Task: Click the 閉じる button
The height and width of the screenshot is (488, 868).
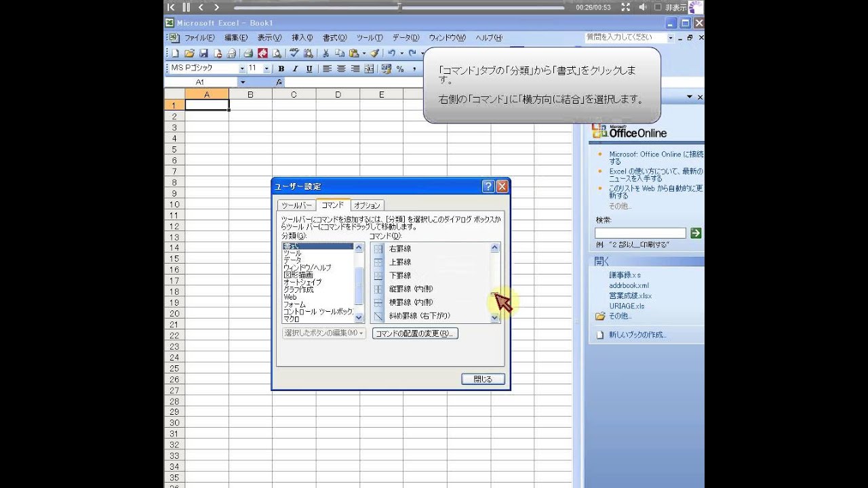Action: [483, 379]
